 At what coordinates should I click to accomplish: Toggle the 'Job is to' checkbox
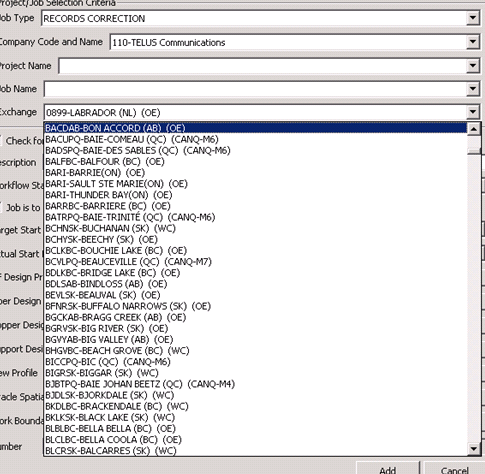coord(1,207)
